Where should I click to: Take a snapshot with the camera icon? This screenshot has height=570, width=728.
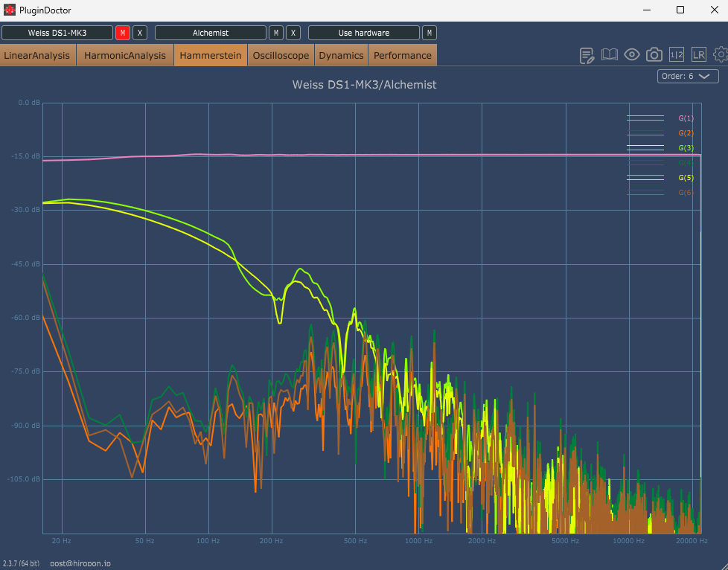pos(654,55)
